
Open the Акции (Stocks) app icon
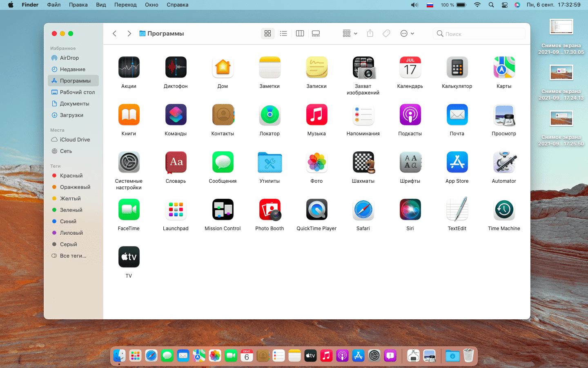click(129, 67)
